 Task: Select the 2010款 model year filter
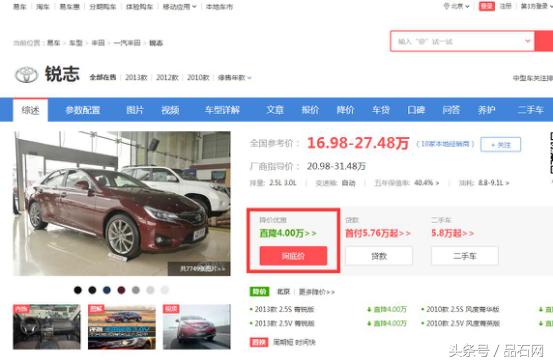[x=198, y=77]
